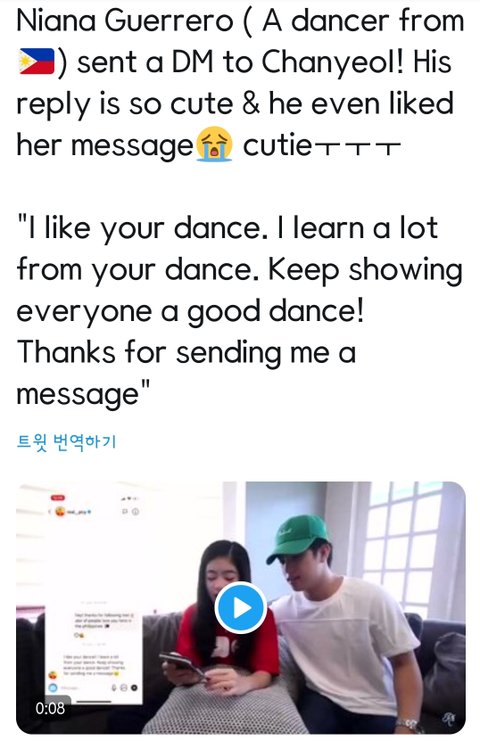Play the embedded tweet video
This screenshot has width=480, height=741.
(241, 608)
